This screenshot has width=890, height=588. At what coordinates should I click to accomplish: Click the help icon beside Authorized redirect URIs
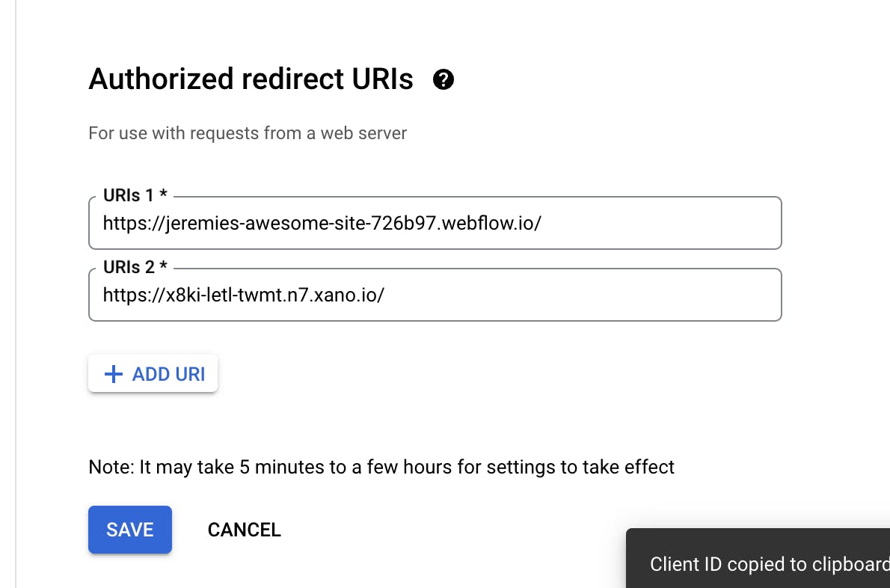point(444,79)
